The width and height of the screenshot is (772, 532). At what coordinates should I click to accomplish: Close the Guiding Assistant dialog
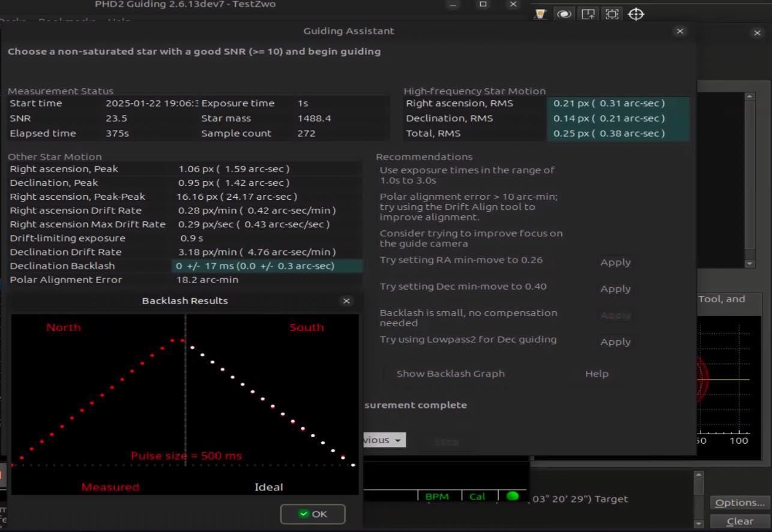tap(680, 31)
